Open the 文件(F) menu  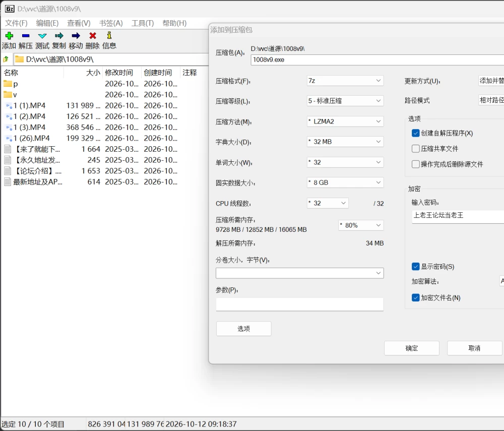(16, 23)
